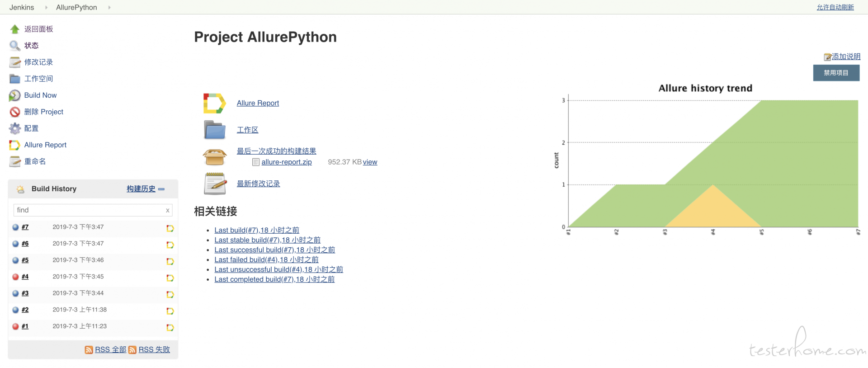This screenshot has width=868, height=368.
Task: Click the Allure Report link in main panel
Action: [x=258, y=103]
